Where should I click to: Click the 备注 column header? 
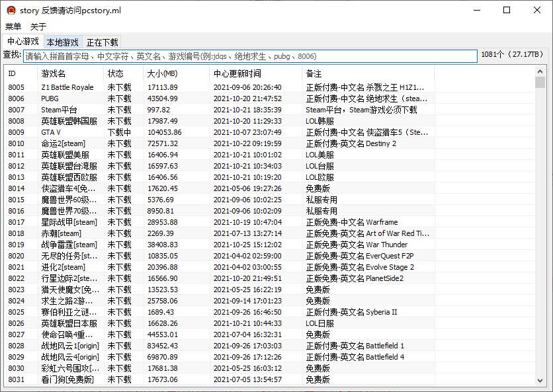pos(368,73)
